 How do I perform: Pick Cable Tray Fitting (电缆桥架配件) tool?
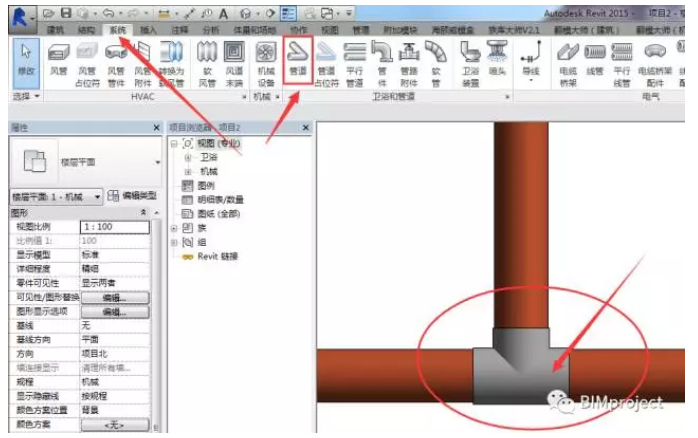654,64
